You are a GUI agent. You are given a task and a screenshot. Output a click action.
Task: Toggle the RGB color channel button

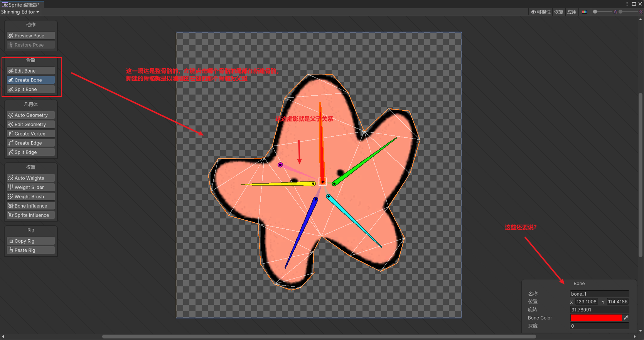click(584, 12)
